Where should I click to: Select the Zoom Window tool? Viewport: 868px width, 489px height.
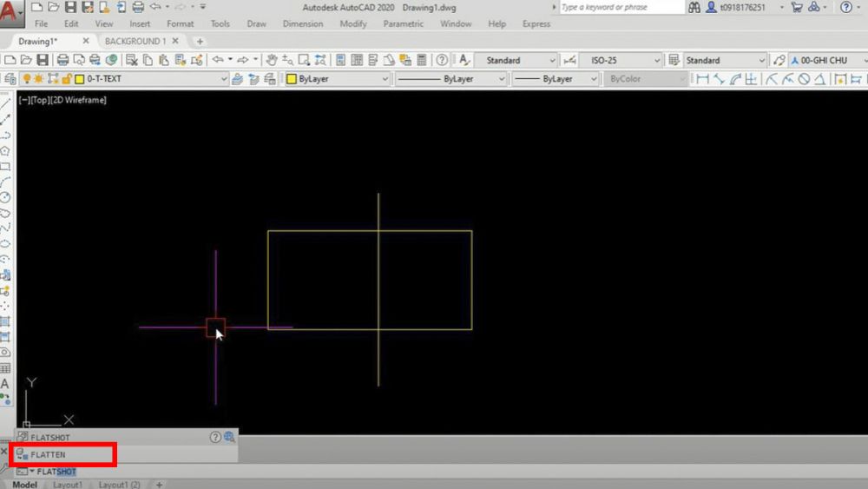pos(304,60)
